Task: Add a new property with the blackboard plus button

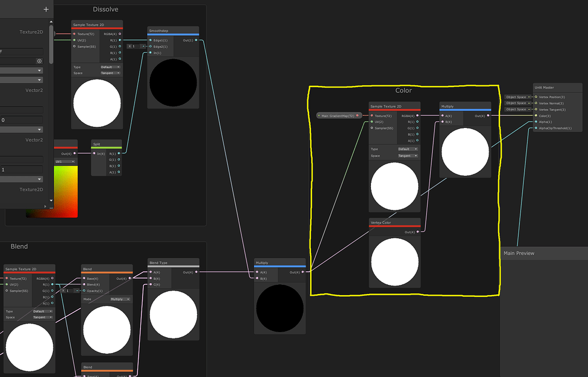Action: coord(46,10)
